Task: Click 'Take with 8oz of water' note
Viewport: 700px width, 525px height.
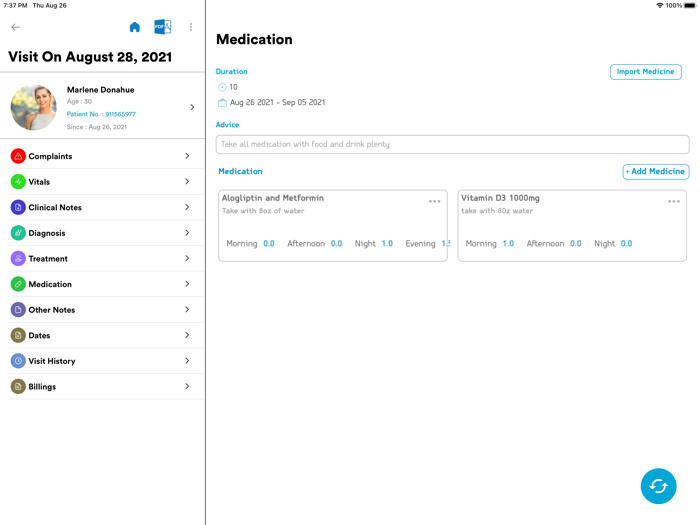Action: pyautogui.click(x=263, y=211)
